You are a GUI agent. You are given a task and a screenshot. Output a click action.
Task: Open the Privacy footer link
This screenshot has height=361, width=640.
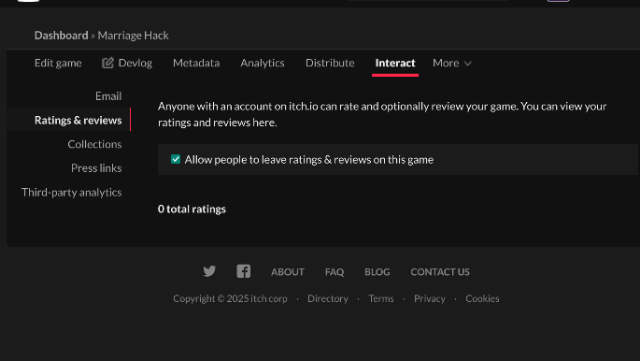(x=430, y=299)
